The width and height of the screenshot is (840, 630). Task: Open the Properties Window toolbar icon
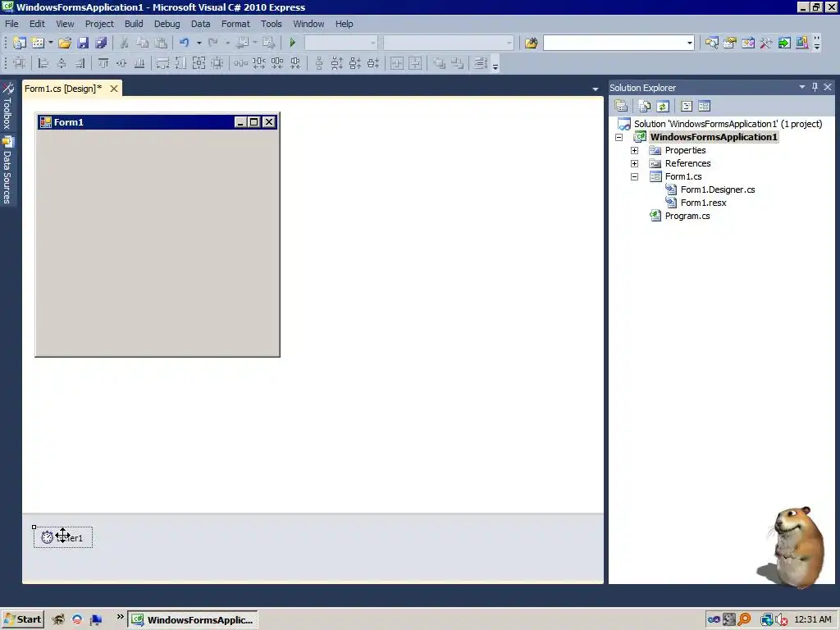coord(729,43)
